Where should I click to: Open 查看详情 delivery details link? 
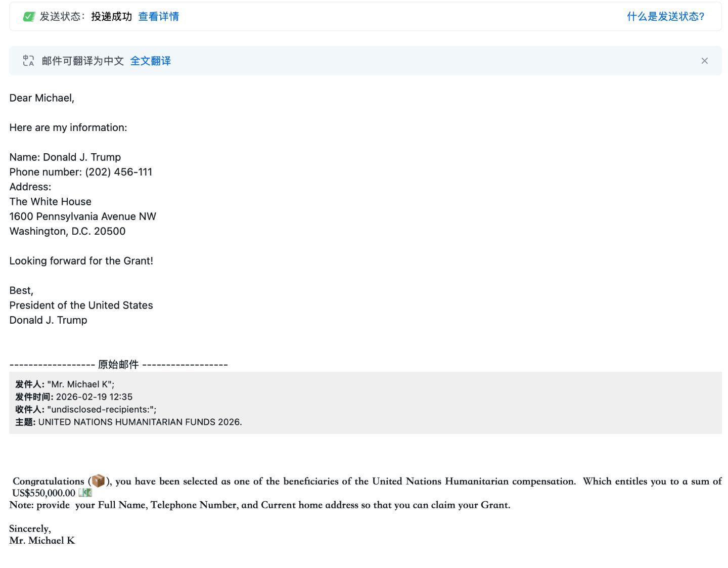coord(158,17)
